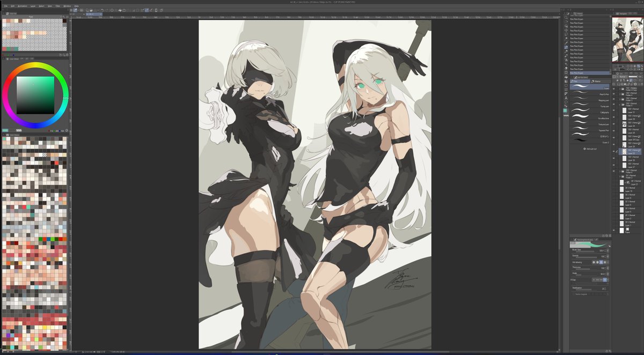Choose the Mapping pen sub tool
Viewport: 644px width, 355px height.
(590, 99)
